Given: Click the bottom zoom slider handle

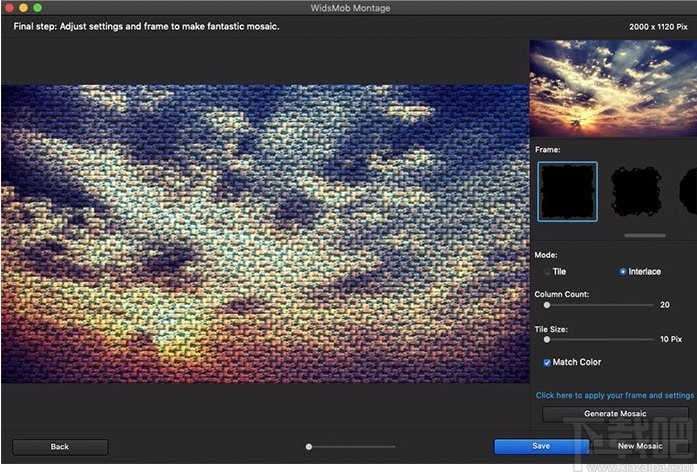Looking at the screenshot, I should tap(309, 447).
